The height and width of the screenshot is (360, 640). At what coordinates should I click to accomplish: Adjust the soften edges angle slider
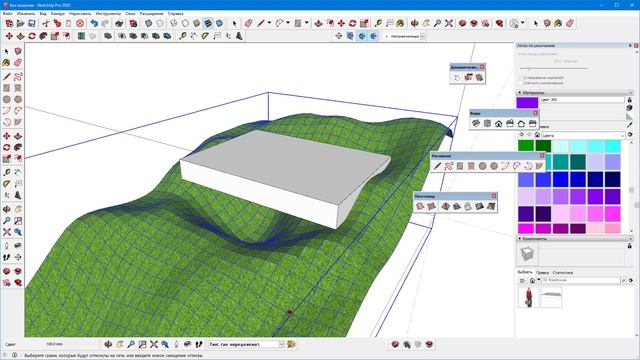529,69
